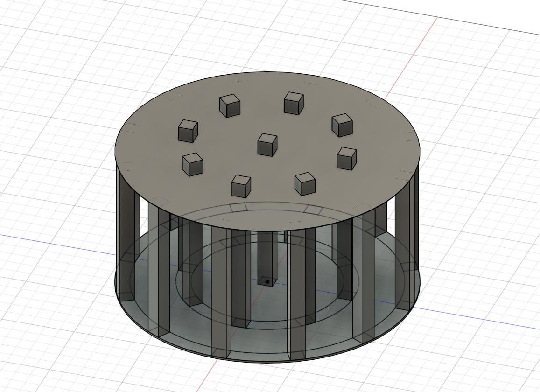Select the rear-left cube on the disc
Image resolution: width=540 pixels, height=392 pixels.
pos(229,105)
